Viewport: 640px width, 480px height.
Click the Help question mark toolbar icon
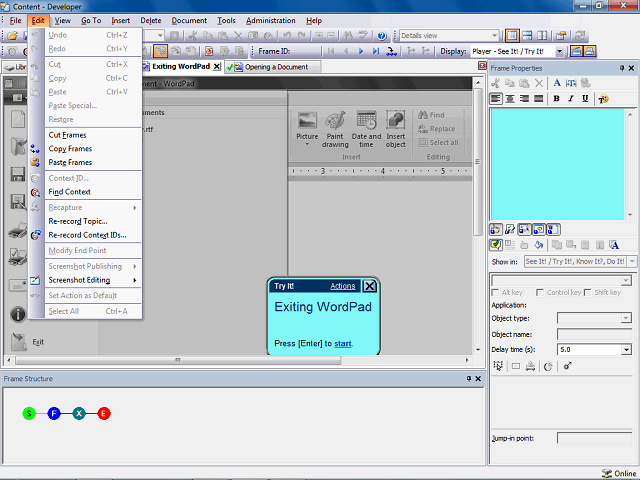[382, 36]
